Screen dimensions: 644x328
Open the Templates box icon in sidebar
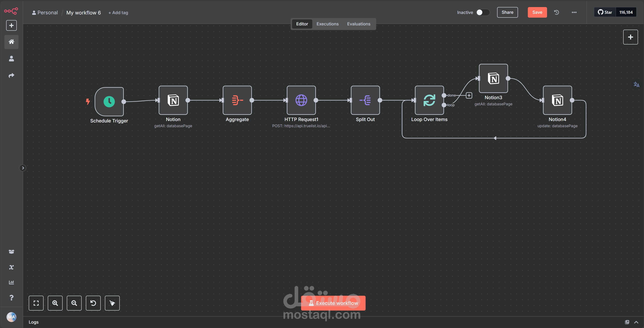[11, 252]
